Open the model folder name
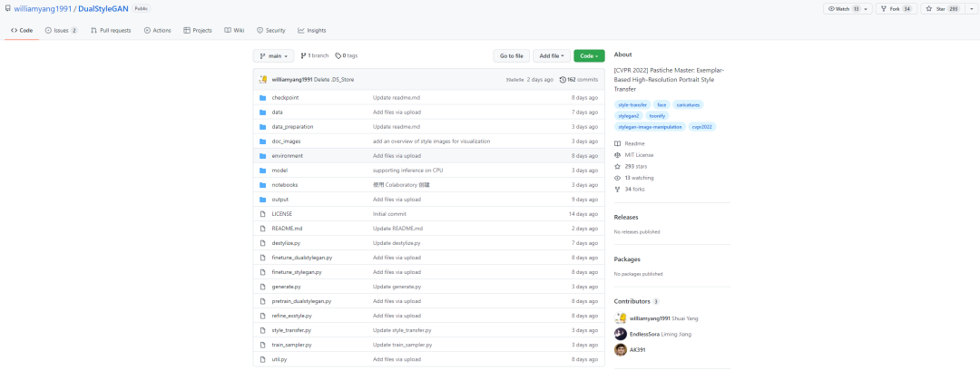 click(x=279, y=171)
